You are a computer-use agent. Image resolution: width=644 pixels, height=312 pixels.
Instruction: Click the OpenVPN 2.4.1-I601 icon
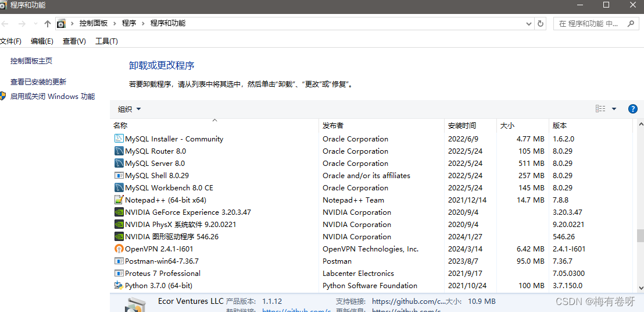coord(119,249)
